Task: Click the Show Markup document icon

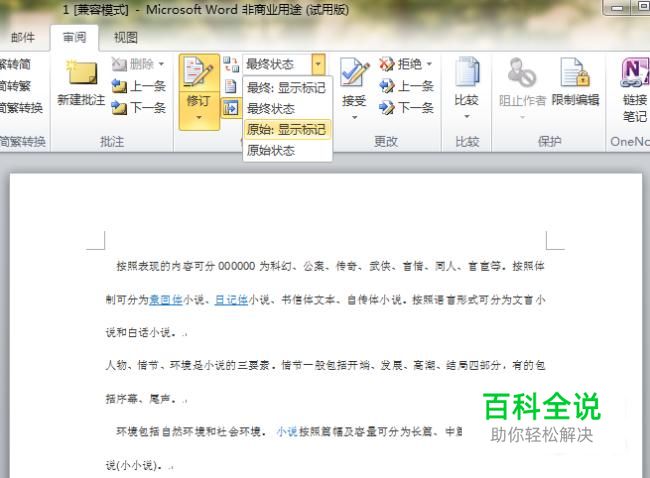Action: [230, 86]
